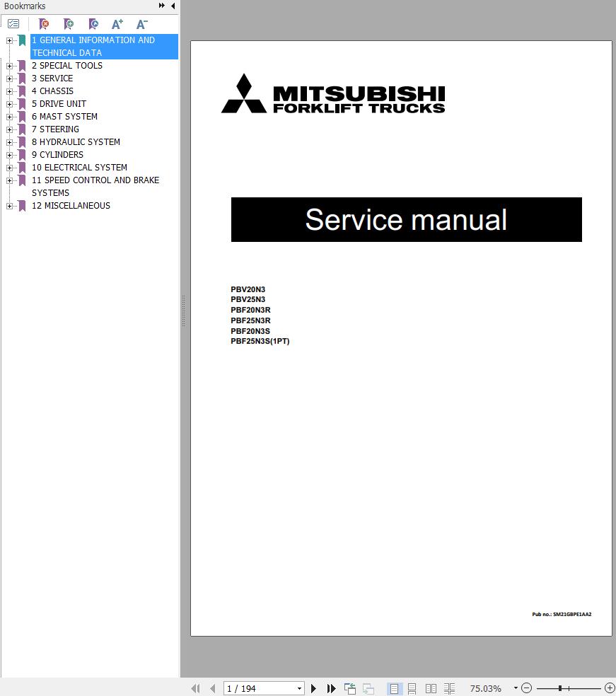
Task: Click the next view icon
Action: pyautogui.click(x=368, y=688)
